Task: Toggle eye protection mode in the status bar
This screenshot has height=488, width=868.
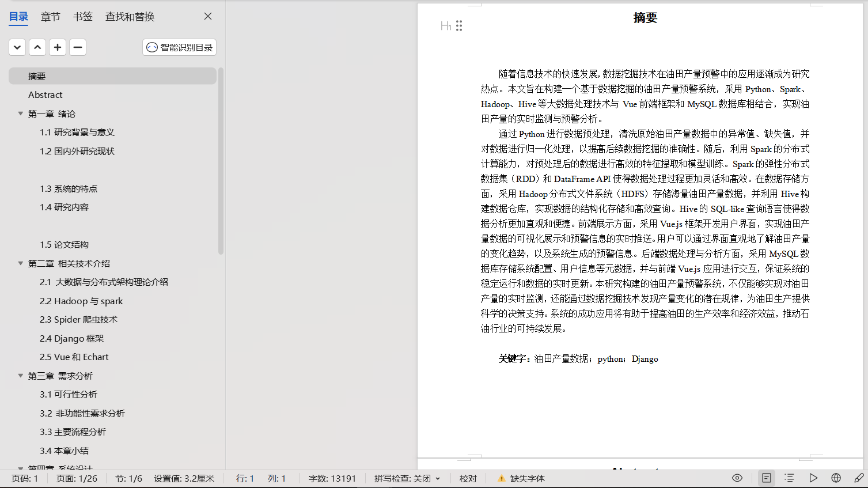Action: coord(737,478)
